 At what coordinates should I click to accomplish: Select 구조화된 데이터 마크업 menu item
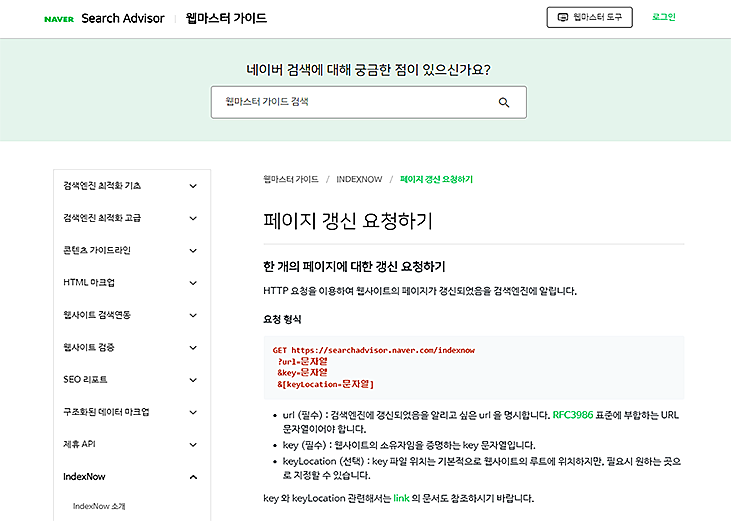(x=106, y=412)
